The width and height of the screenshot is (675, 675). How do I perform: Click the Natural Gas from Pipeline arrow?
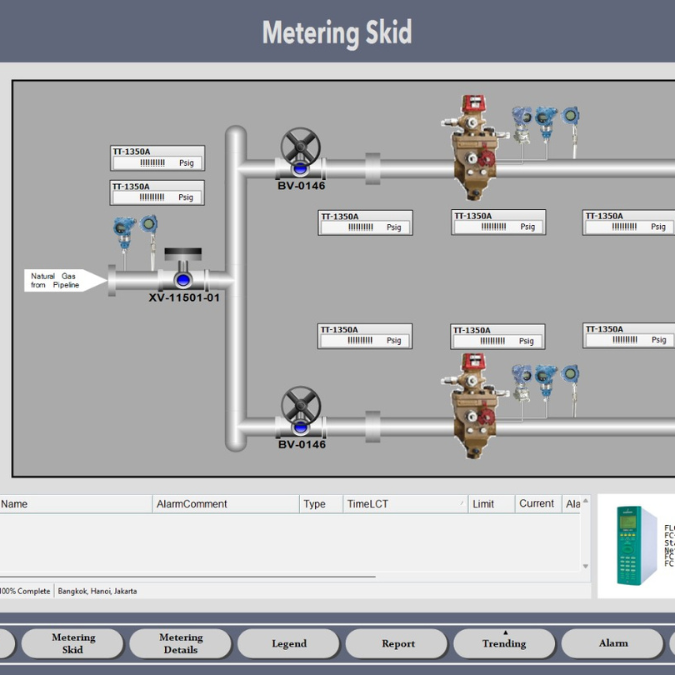click(65, 281)
